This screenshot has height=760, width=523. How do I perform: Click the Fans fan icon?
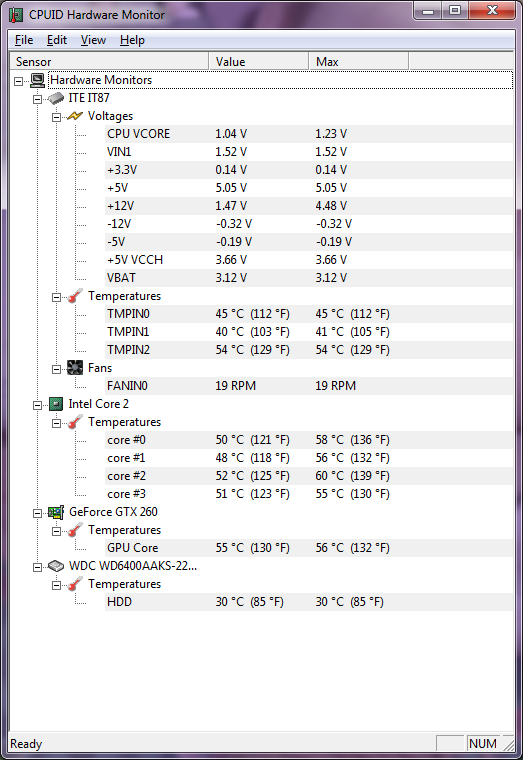75,368
